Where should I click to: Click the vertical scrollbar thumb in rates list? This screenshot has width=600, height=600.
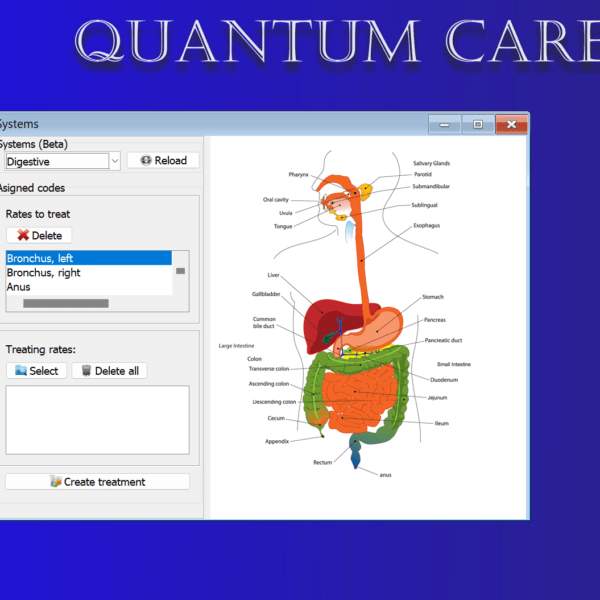tap(181, 271)
